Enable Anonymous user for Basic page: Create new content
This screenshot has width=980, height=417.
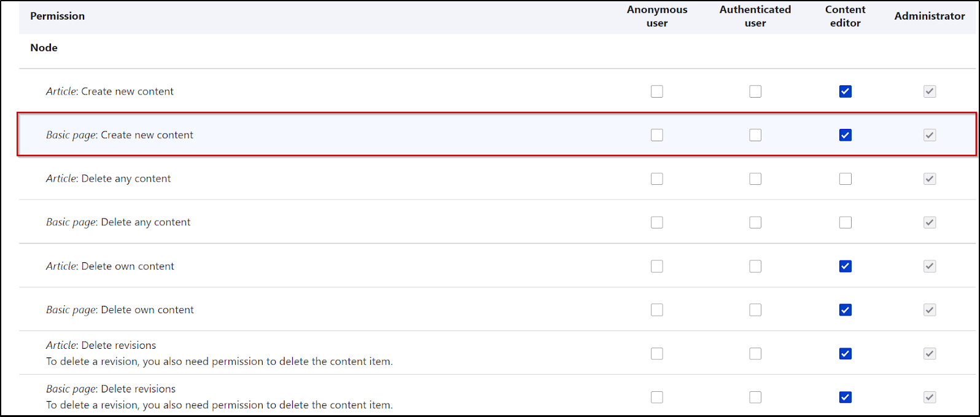tap(657, 135)
